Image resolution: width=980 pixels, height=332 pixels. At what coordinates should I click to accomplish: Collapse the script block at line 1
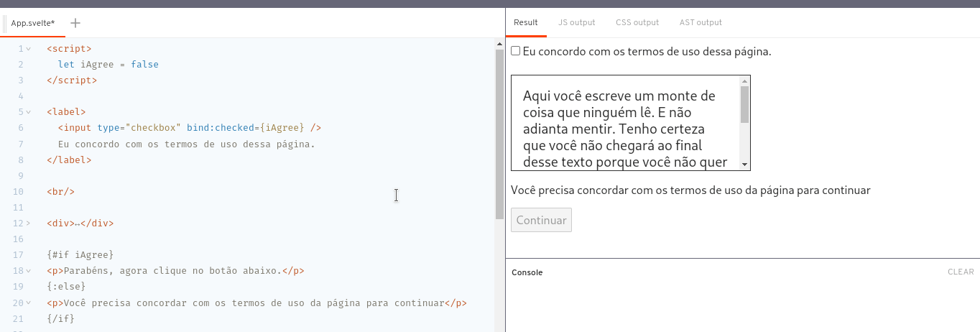coord(28,49)
